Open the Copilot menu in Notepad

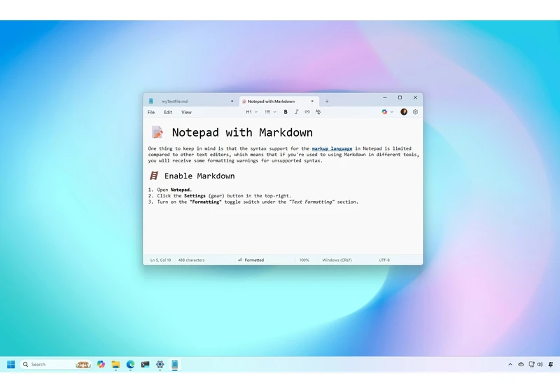[x=387, y=112]
